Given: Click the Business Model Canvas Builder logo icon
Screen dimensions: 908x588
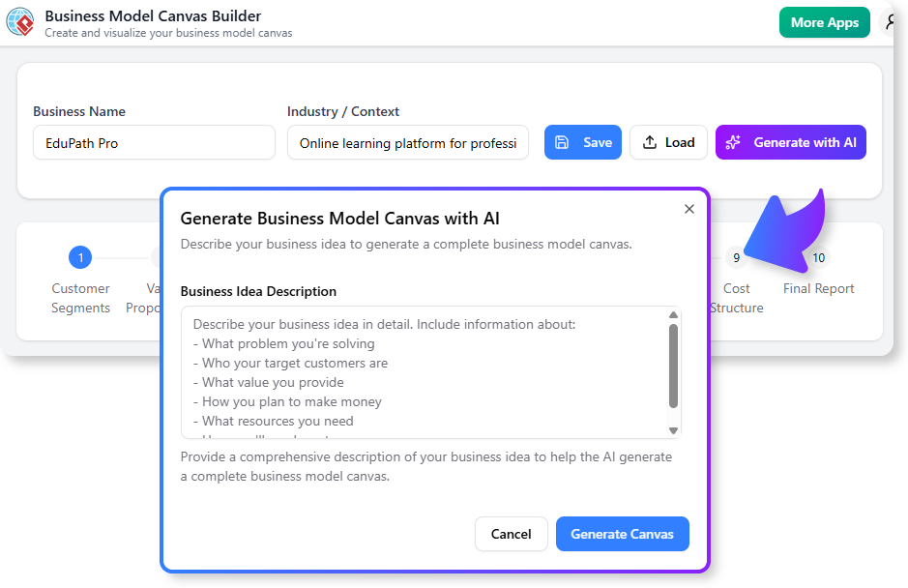Looking at the screenshot, I should (21, 21).
